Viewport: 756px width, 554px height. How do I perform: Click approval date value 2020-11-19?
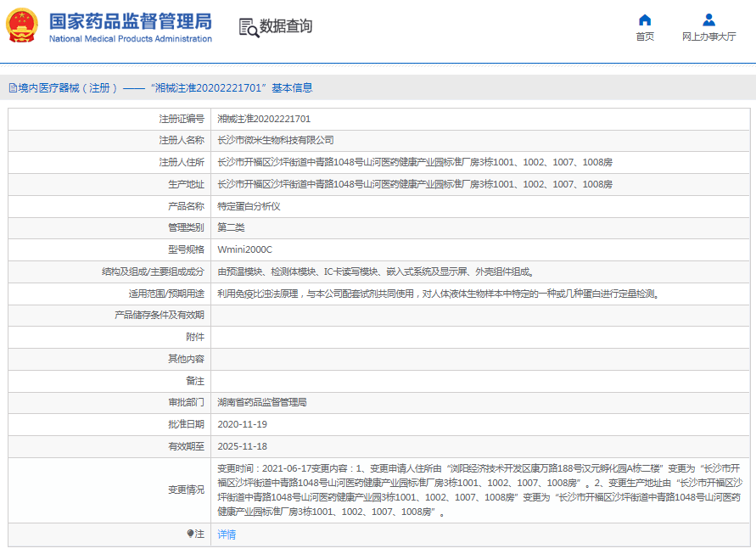242,424
